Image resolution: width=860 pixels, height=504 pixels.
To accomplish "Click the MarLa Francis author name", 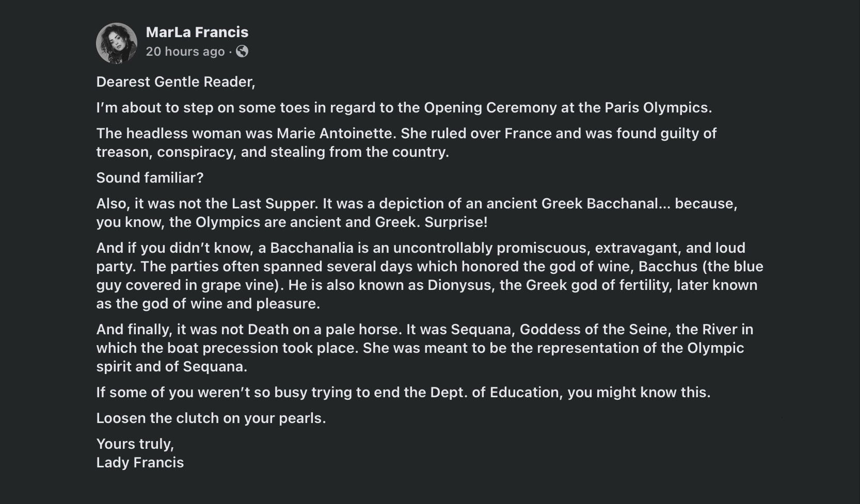I will pos(197,32).
